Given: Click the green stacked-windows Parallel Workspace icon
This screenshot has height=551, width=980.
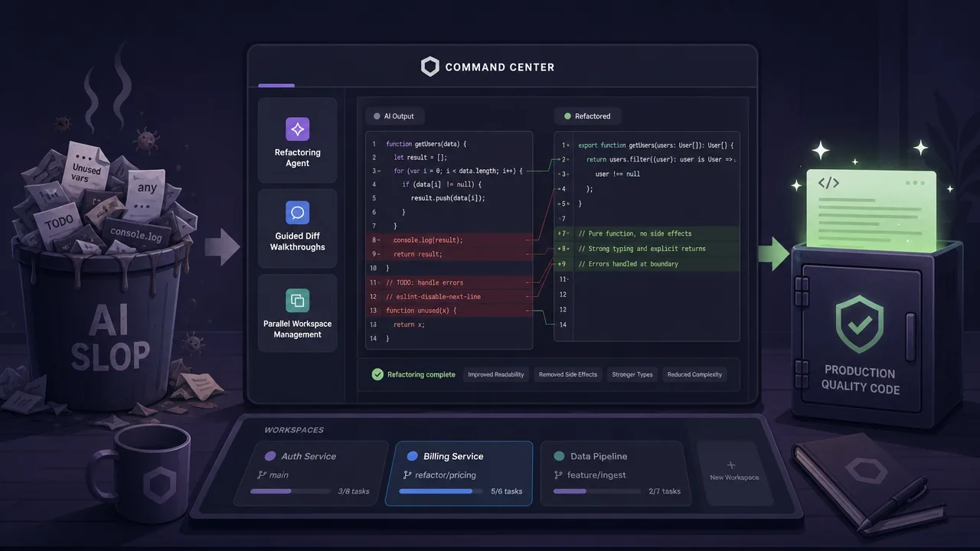Looking at the screenshot, I should pyautogui.click(x=297, y=300).
